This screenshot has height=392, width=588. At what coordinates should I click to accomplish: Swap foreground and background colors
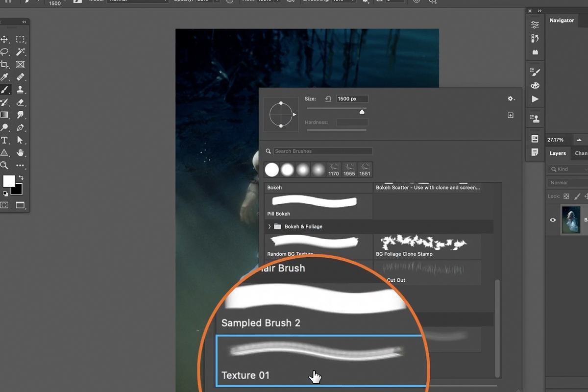coord(21,177)
